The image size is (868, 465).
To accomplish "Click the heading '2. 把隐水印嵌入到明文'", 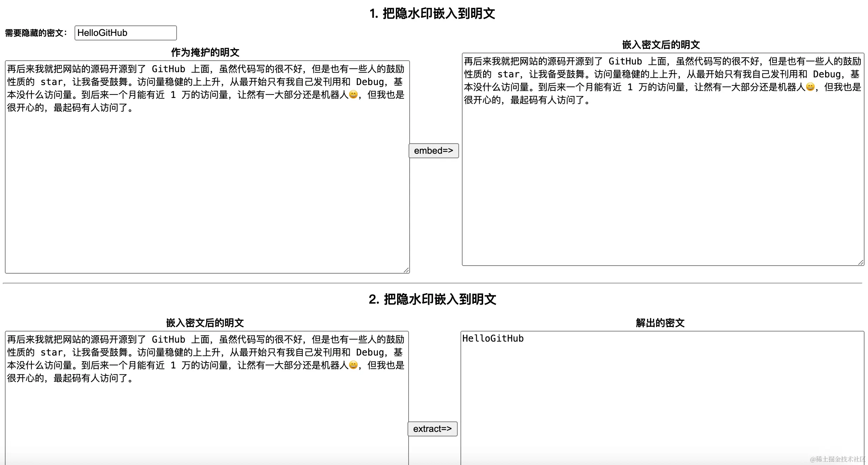I will pos(432,299).
